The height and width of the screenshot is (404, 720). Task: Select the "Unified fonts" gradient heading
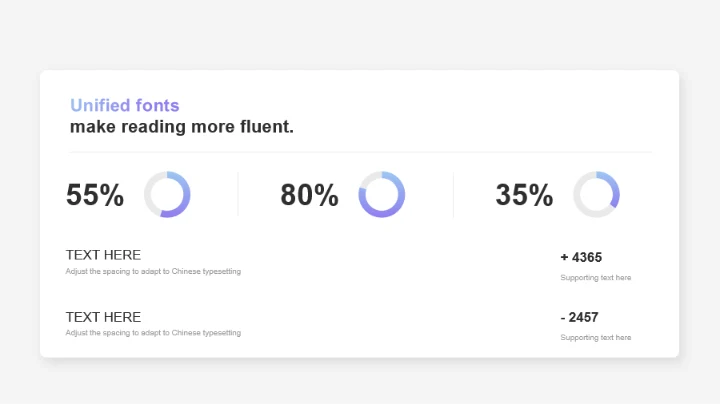(x=125, y=105)
